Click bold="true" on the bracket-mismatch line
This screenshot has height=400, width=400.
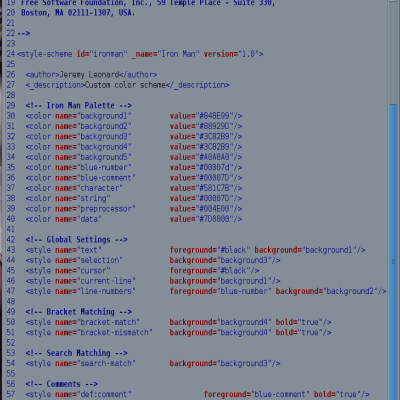(x=299, y=333)
